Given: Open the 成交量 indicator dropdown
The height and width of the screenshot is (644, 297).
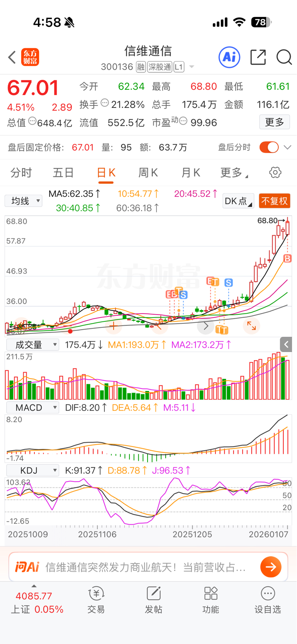Looking at the screenshot, I should pos(32,345).
